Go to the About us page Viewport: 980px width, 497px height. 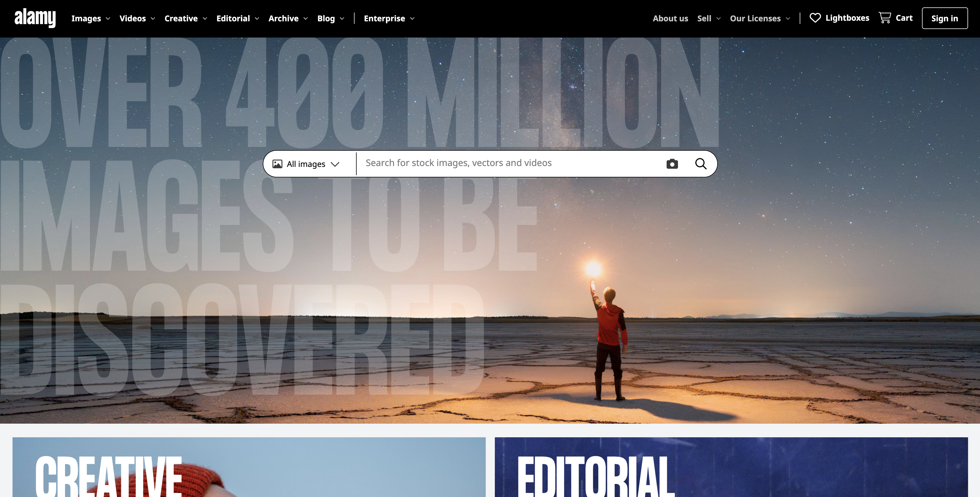(670, 18)
